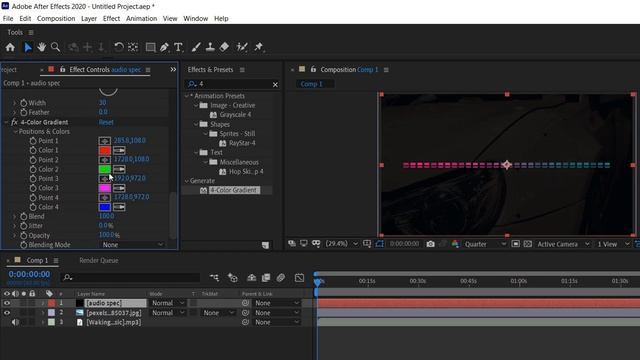Viewport: 640px width, 360px height.
Task: Select the Roto Brush tool
Action: tap(242, 47)
